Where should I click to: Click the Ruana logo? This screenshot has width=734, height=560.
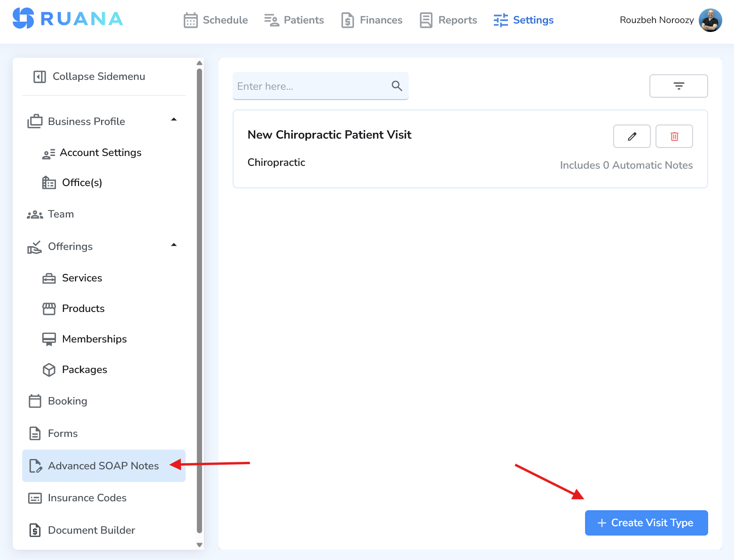click(68, 19)
